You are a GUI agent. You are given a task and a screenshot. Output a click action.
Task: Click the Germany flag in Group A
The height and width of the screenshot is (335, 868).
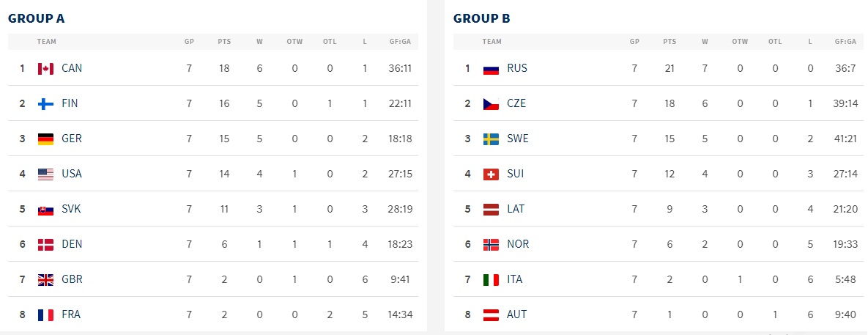45,139
